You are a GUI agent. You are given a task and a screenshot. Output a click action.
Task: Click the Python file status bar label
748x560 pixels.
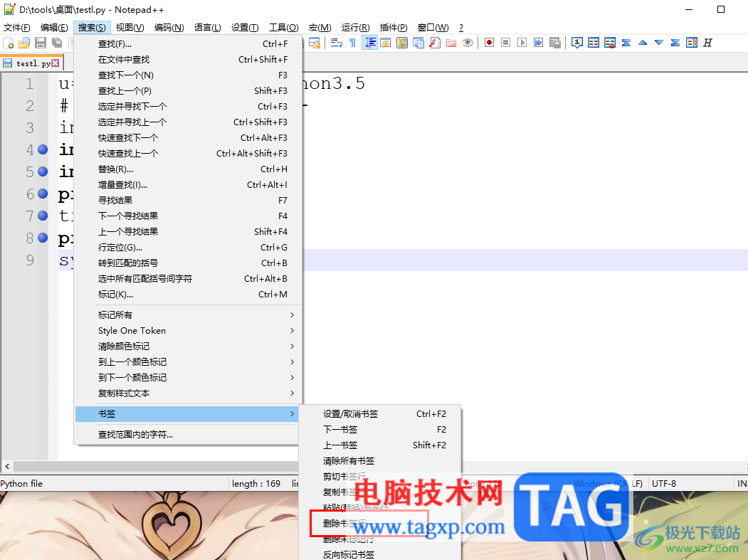(21, 484)
